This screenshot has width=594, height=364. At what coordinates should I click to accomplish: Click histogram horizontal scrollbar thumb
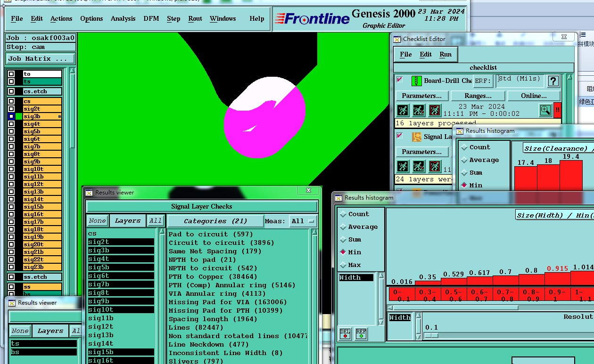click(455, 307)
